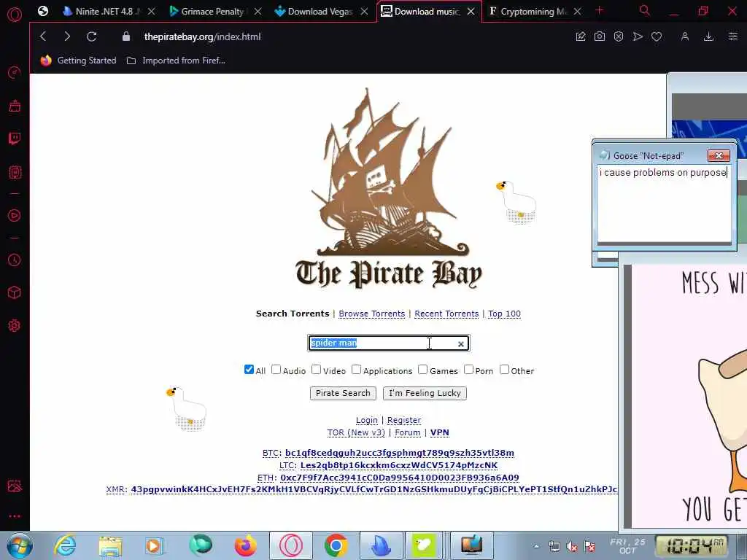The width and height of the screenshot is (747, 560).
Task: Launch Internet Explorer from taskbar
Action: pyautogui.click(x=65, y=545)
